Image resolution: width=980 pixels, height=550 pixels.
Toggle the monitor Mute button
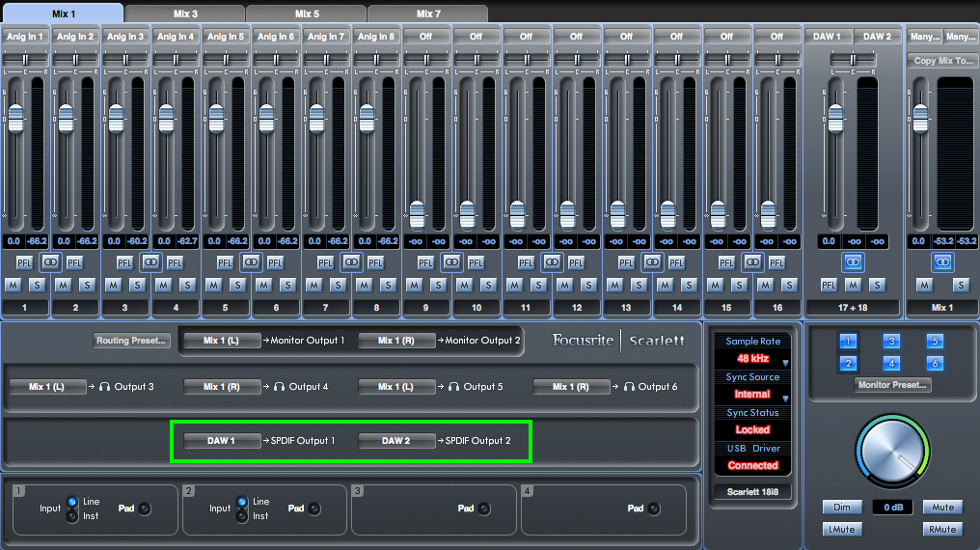tap(942, 507)
